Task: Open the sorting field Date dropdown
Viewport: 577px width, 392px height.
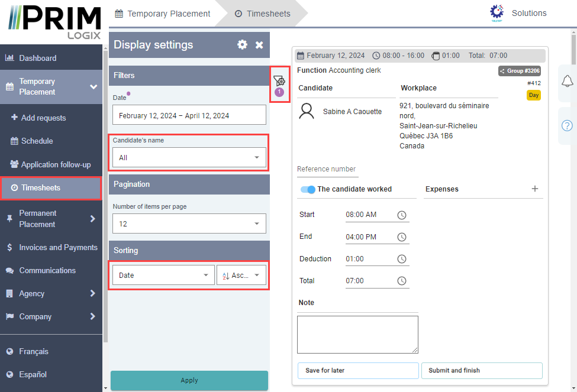Action: coord(163,275)
